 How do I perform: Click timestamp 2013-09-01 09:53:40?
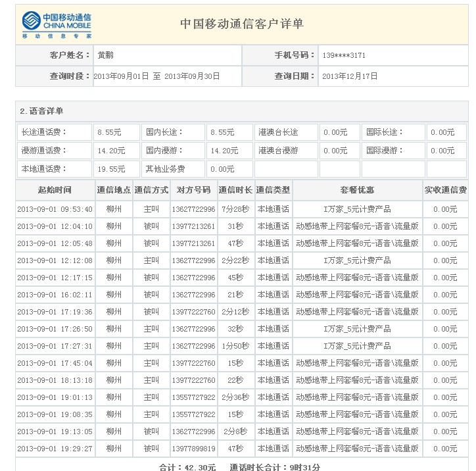click(x=55, y=209)
